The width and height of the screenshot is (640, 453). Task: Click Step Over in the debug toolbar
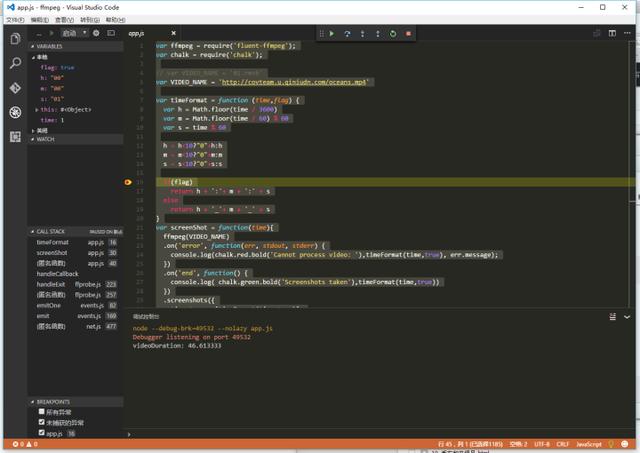tap(347, 34)
